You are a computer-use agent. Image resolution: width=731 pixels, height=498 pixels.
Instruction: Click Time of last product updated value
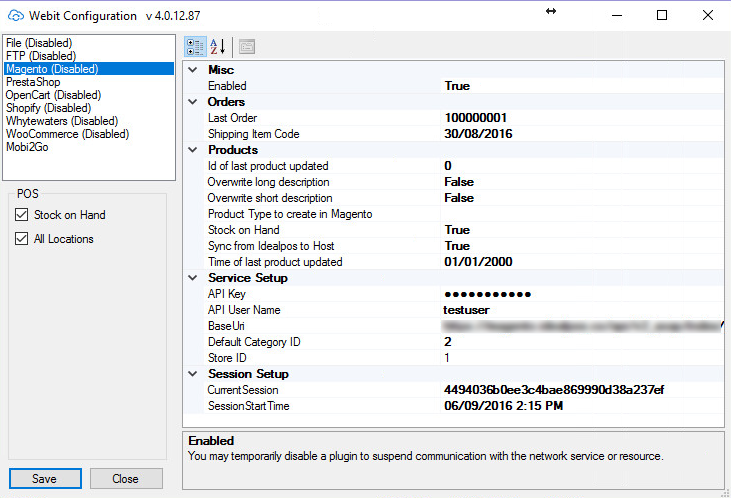[x=582, y=262]
